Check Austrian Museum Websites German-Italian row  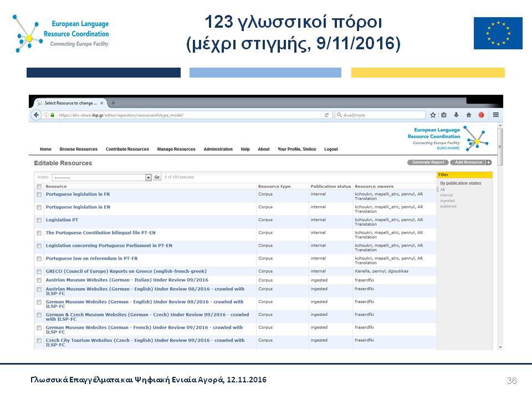[39, 280]
